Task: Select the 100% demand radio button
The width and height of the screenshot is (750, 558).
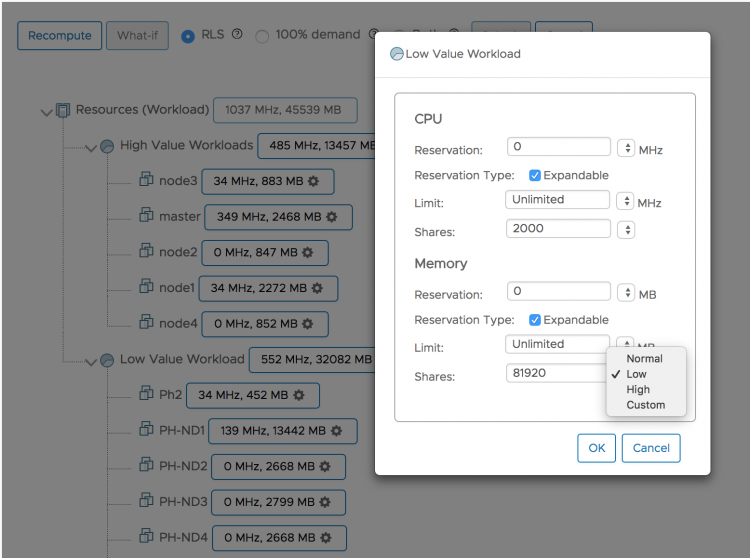Action: 262,36
